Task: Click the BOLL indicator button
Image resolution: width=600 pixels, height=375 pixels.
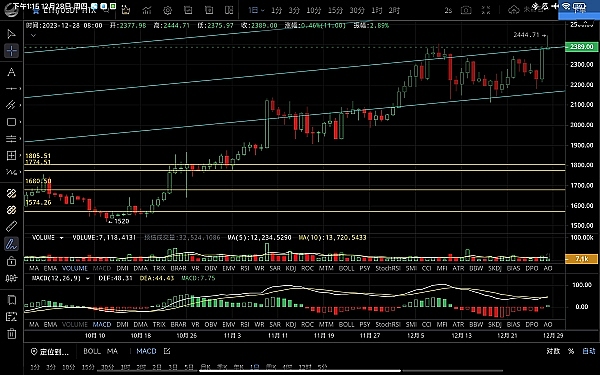Action: (92, 351)
